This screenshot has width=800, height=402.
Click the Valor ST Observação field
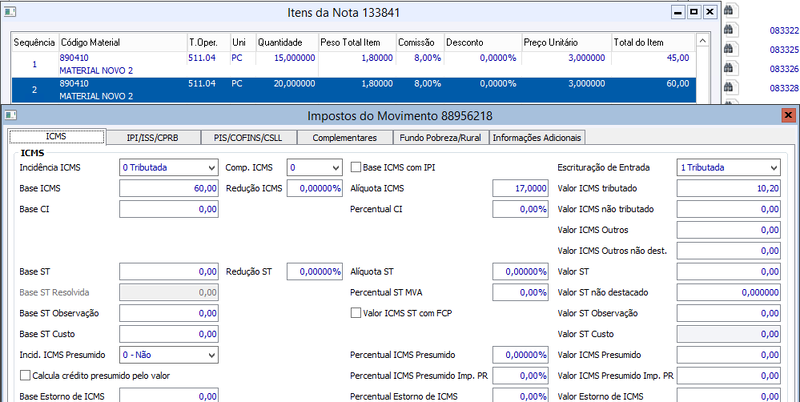(x=729, y=313)
